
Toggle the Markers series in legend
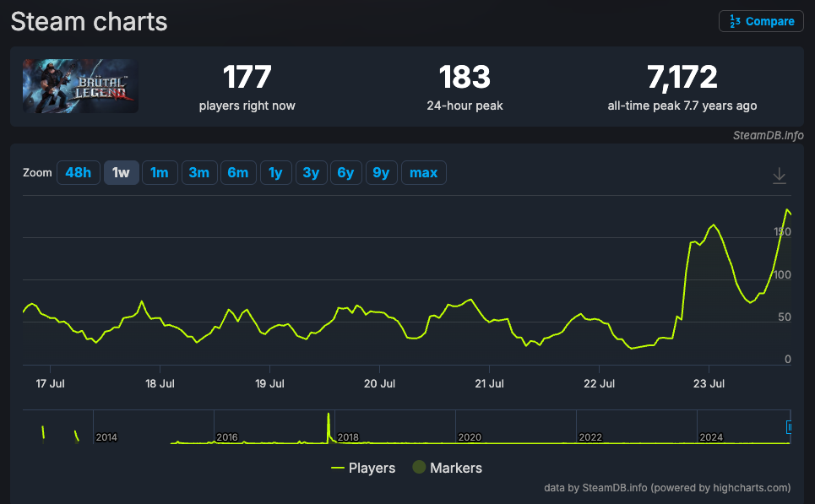pyautogui.click(x=448, y=469)
